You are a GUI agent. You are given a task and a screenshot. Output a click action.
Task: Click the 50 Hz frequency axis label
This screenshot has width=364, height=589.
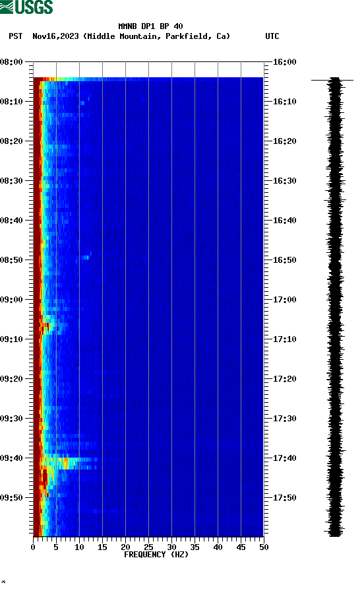point(264,547)
